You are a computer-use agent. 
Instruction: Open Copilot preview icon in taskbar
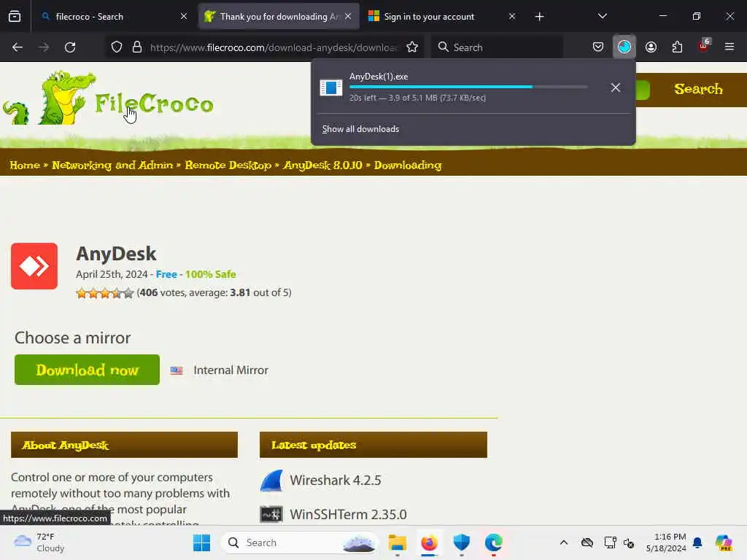723,542
